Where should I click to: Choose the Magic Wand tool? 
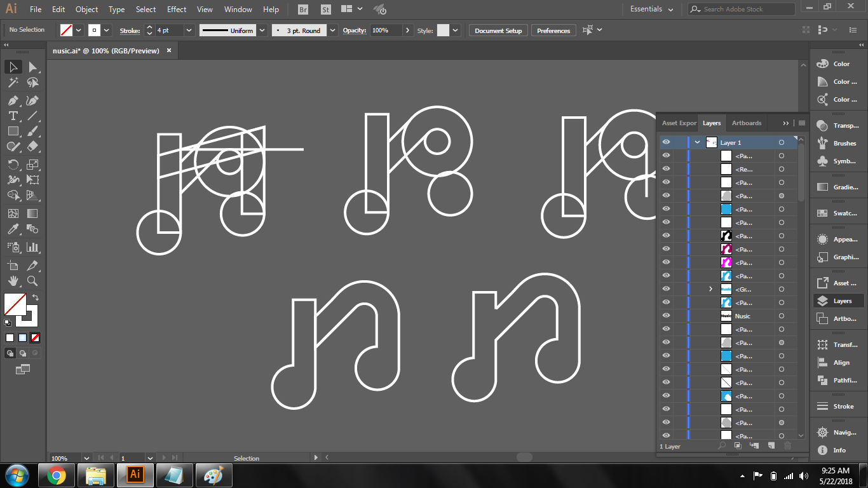pos(13,83)
